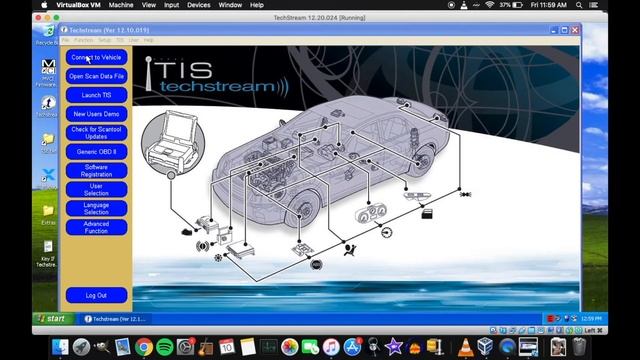This screenshot has width=640, height=360.
Task: Open the Techstream desktop shortcut
Action: [x=47, y=107]
